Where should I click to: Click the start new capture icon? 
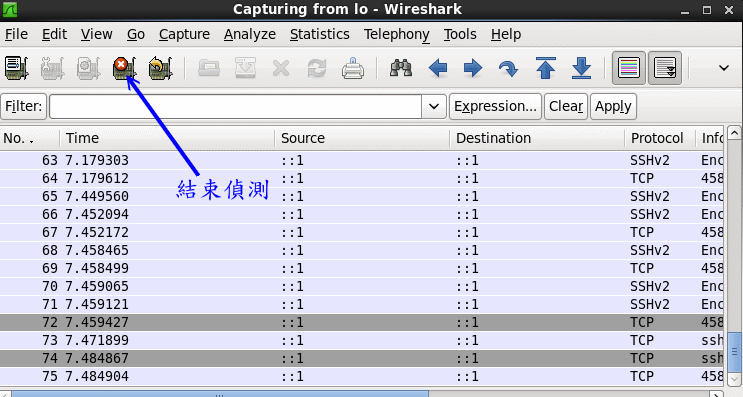89,68
